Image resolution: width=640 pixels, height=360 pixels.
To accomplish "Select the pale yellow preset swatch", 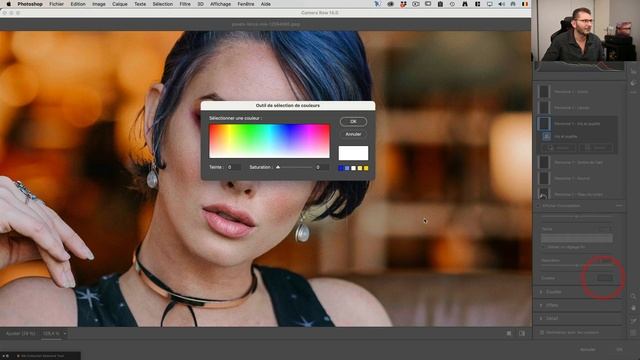I will pos(360,168).
